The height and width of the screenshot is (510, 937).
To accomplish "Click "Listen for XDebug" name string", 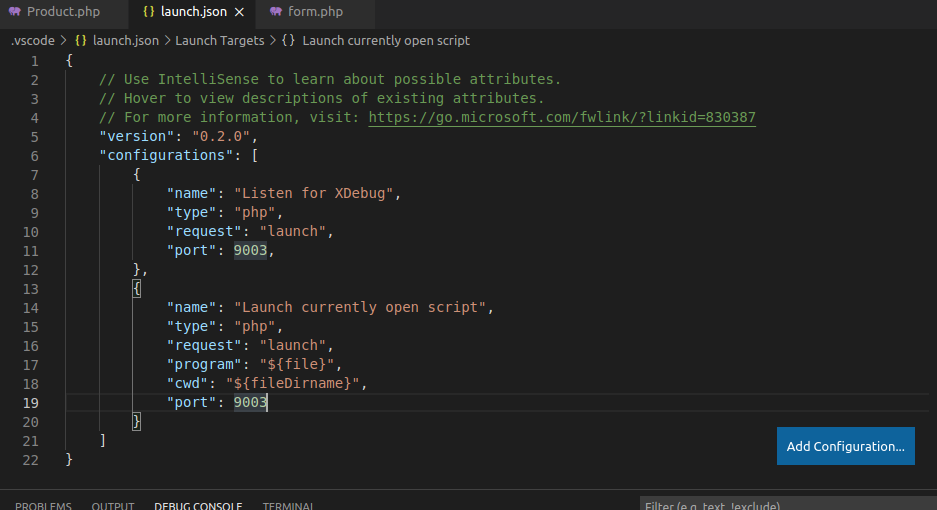I will click(316, 193).
